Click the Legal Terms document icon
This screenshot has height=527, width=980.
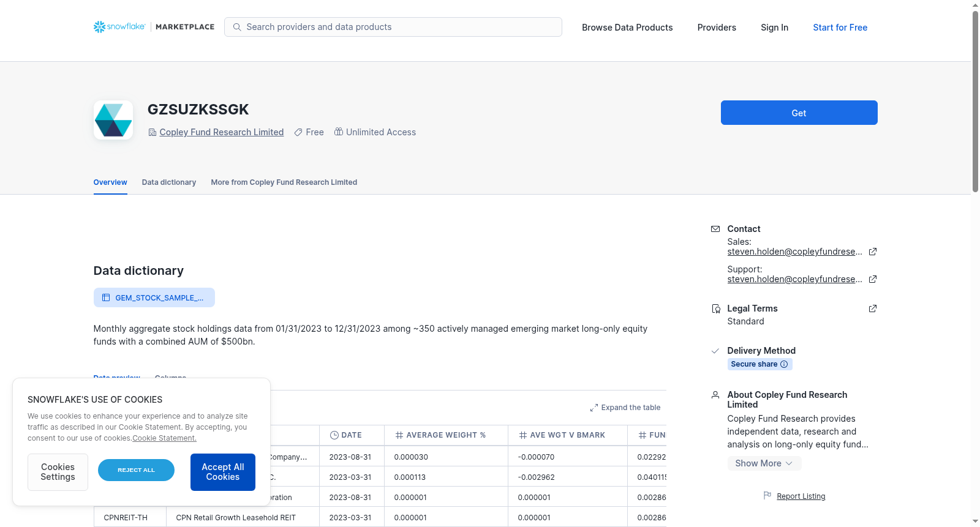[715, 308]
